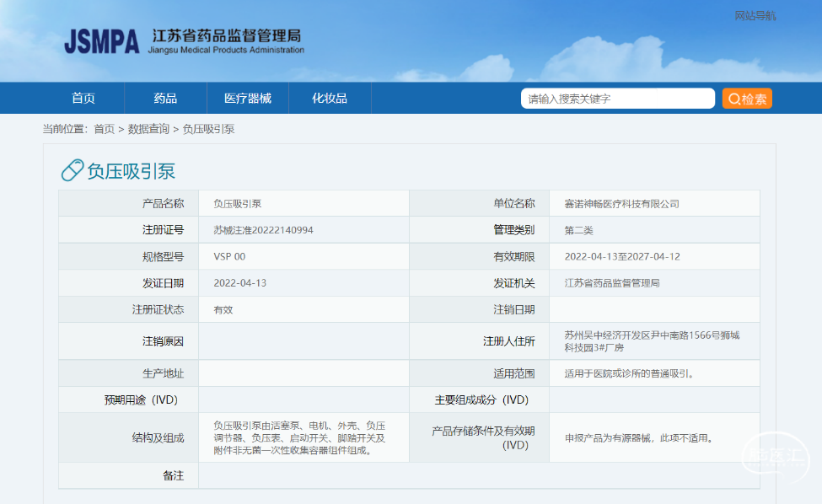Focus the 请输入搜索关键字 search field

(617, 99)
